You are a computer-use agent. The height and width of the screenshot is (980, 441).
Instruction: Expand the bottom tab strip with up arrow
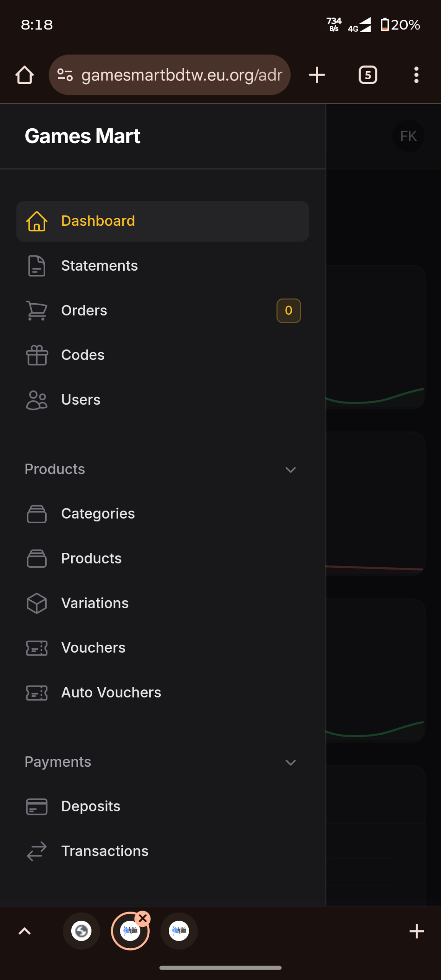click(x=24, y=931)
